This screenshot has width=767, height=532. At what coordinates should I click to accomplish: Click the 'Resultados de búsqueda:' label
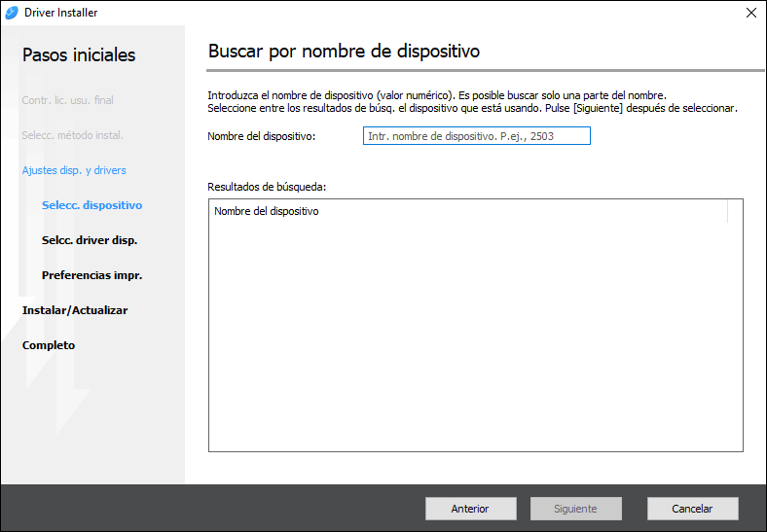267,185
